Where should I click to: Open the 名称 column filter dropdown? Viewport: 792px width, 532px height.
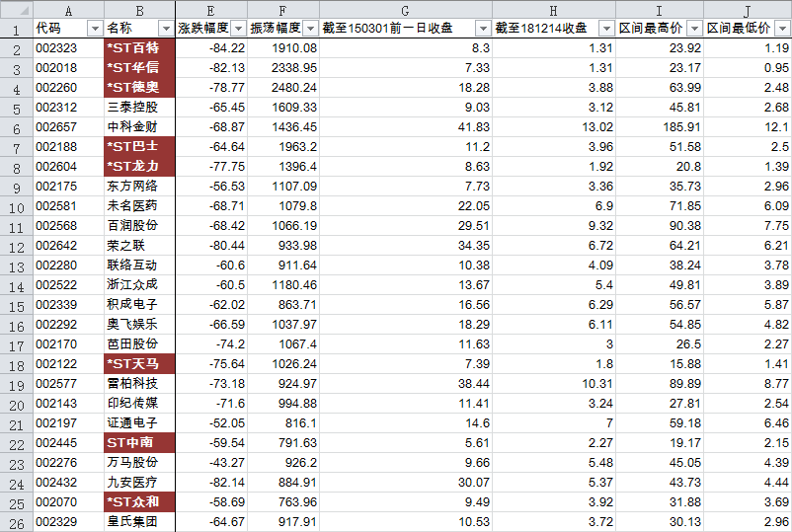click(x=166, y=29)
